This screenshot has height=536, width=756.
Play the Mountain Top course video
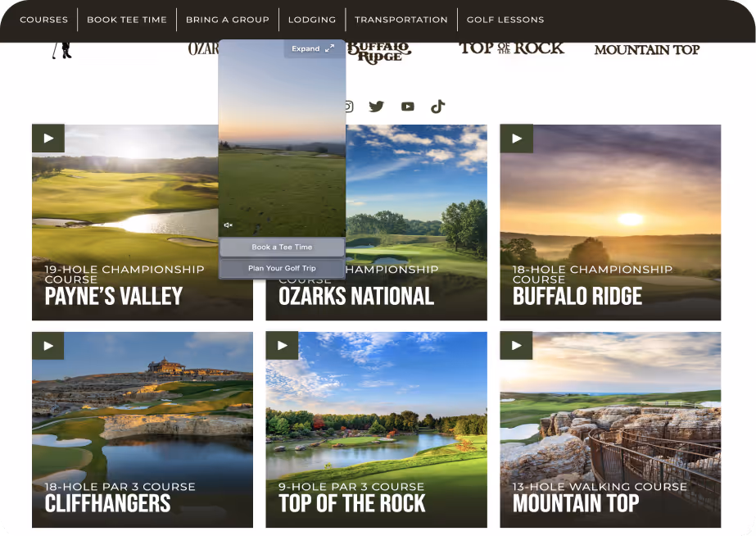coord(516,345)
